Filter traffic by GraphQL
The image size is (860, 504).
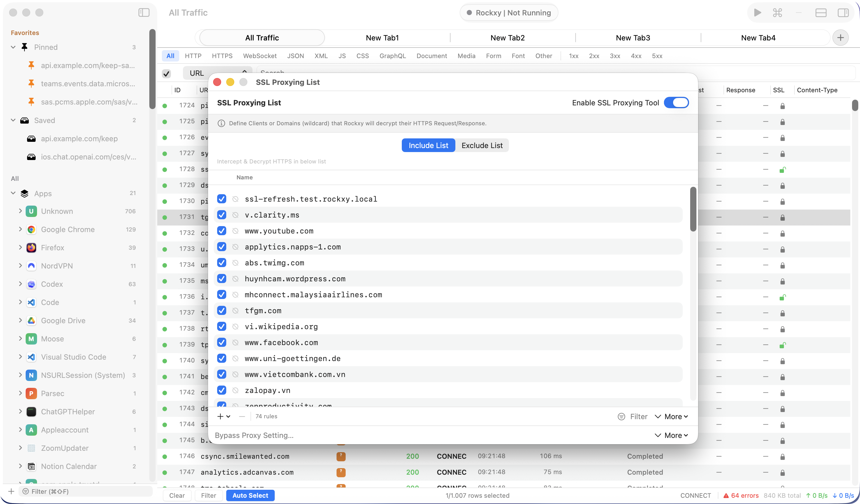coord(392,56)
